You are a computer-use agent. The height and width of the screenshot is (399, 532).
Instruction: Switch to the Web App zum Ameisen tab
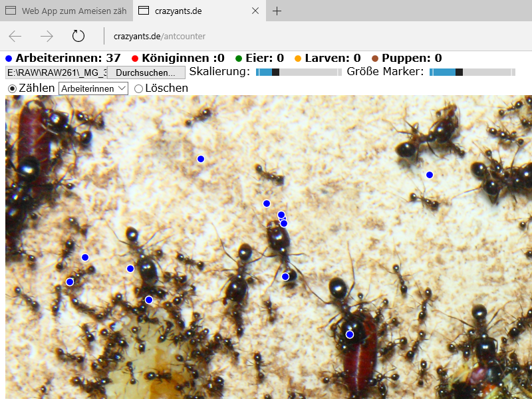tap(66, 11)
